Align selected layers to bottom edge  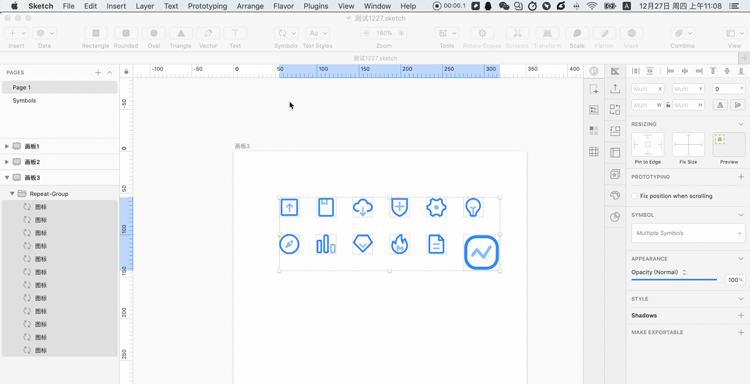(741, 71)
